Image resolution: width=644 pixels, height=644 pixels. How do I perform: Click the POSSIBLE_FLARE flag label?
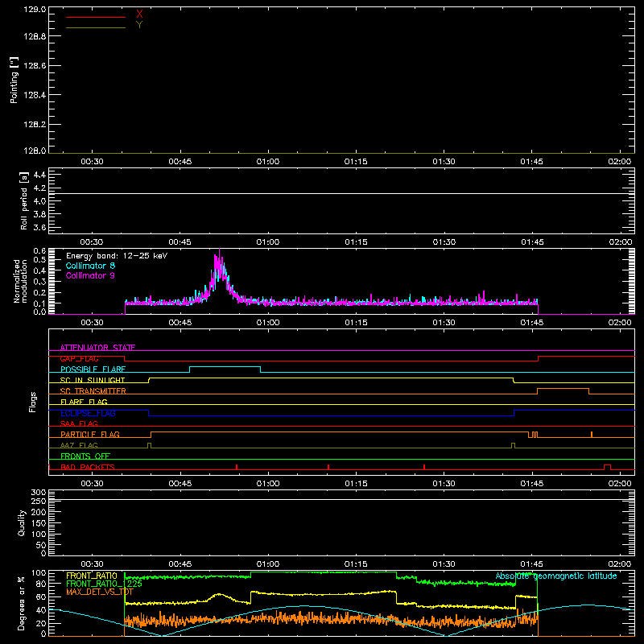93,369
